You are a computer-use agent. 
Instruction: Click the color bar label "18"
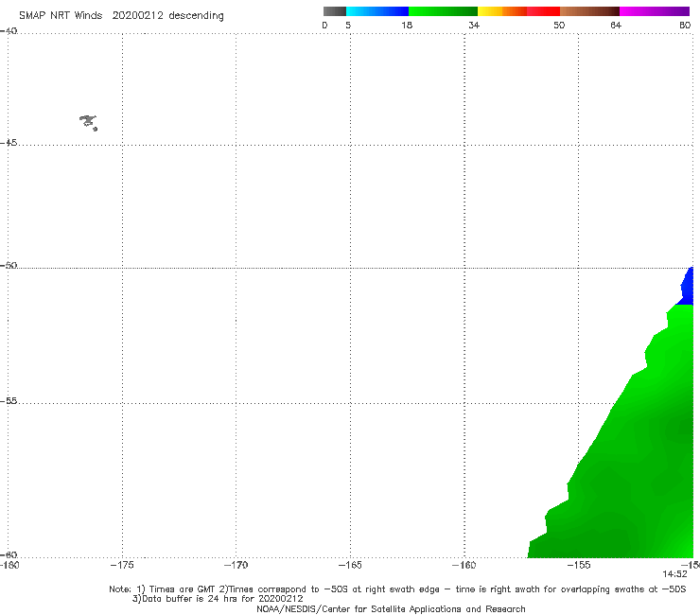pyautogui.click(x=407, y=26)
